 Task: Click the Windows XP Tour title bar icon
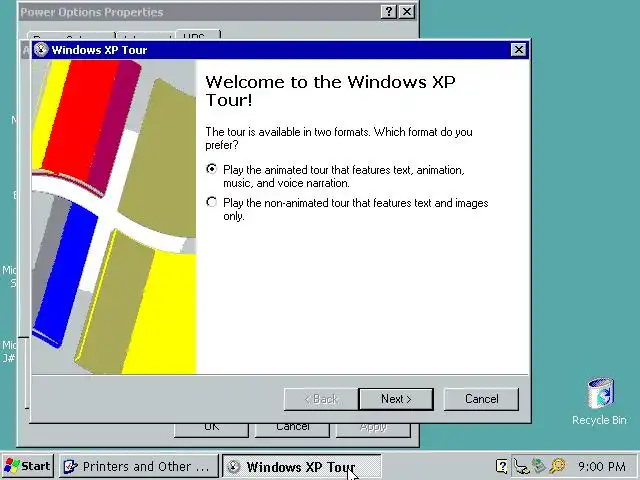pyautogui.click(x=41, y=50)
